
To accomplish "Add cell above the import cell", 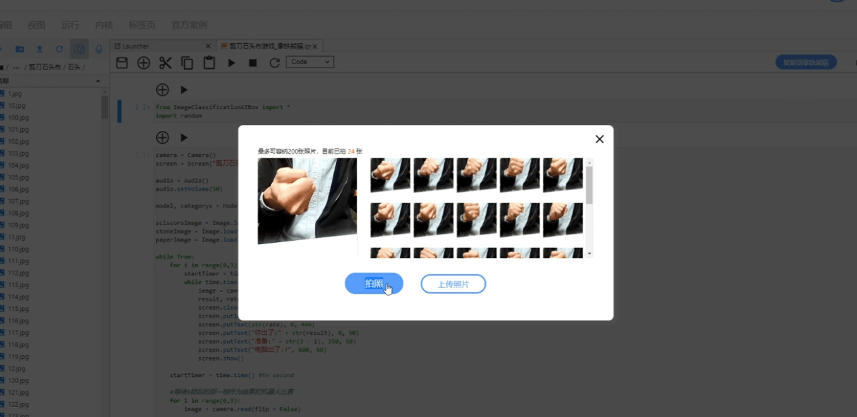I will click(162, 90).
